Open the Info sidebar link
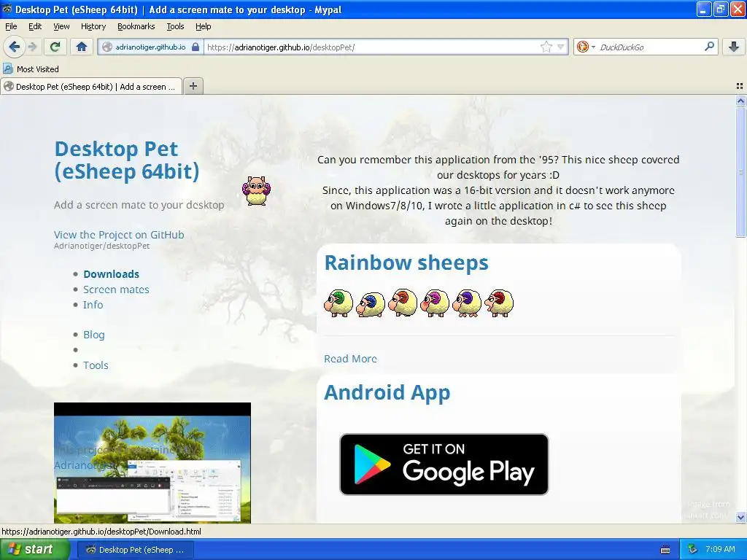Screen dimensions: 747x560 (93, 304)
